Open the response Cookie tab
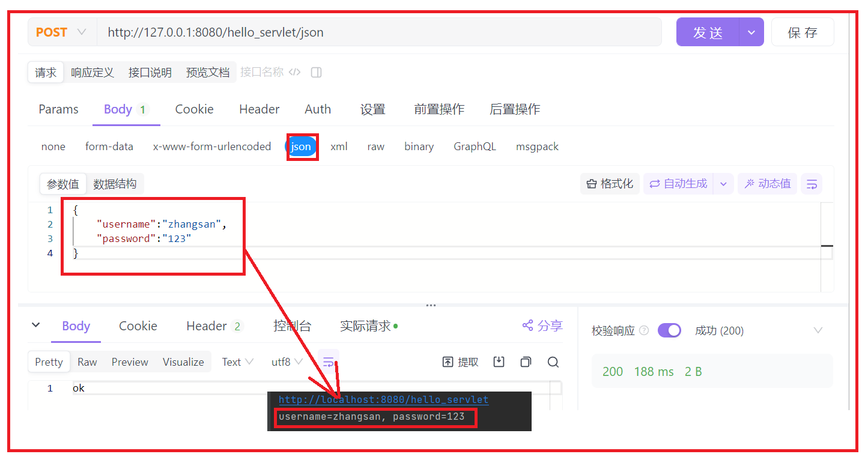 pos(138,326)
